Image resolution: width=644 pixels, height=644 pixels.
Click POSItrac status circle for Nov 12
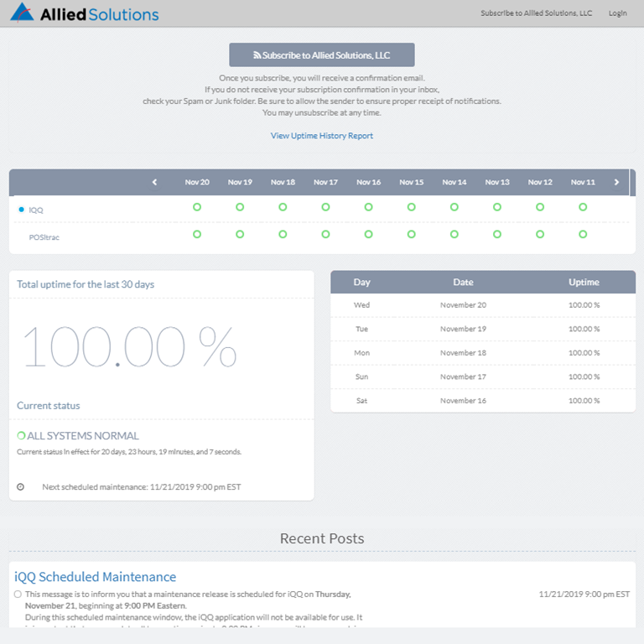[540, 234]
